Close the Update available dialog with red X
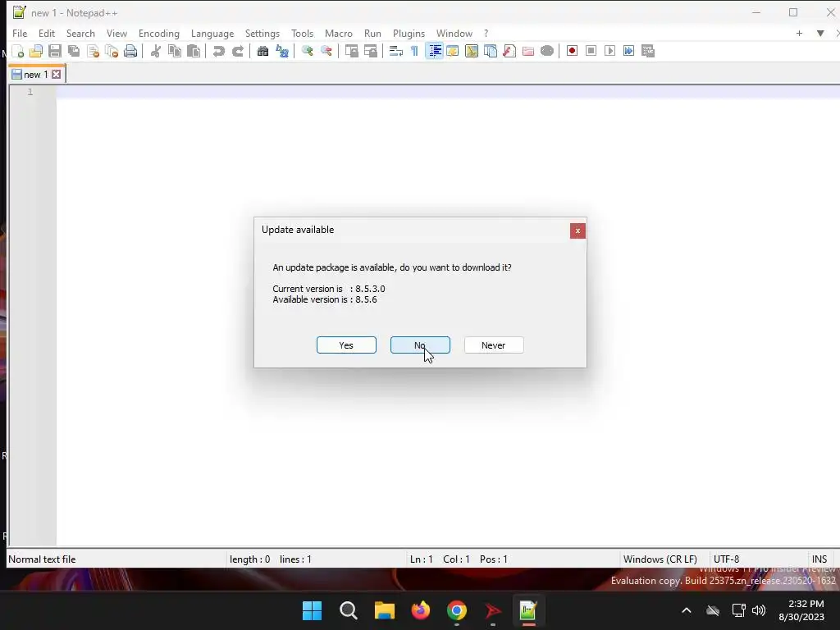This screenshot has height=630, width=840. [577, 231]
